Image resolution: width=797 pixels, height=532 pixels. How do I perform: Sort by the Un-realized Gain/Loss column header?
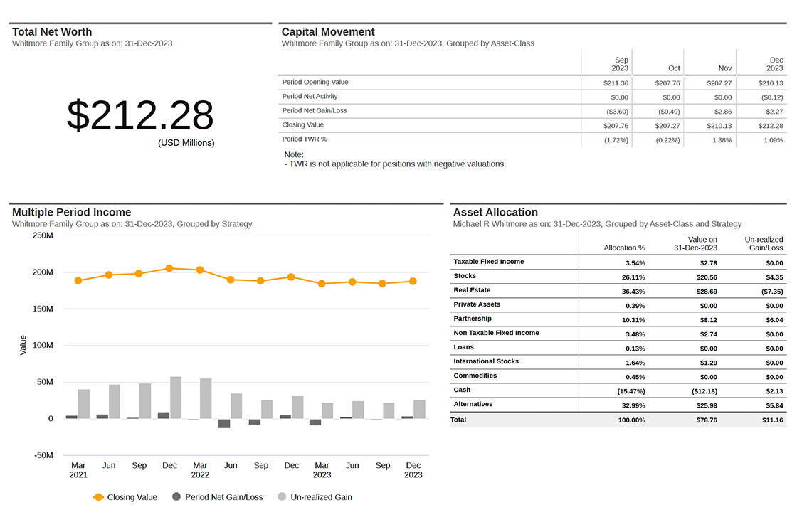(x=764, y=244)
